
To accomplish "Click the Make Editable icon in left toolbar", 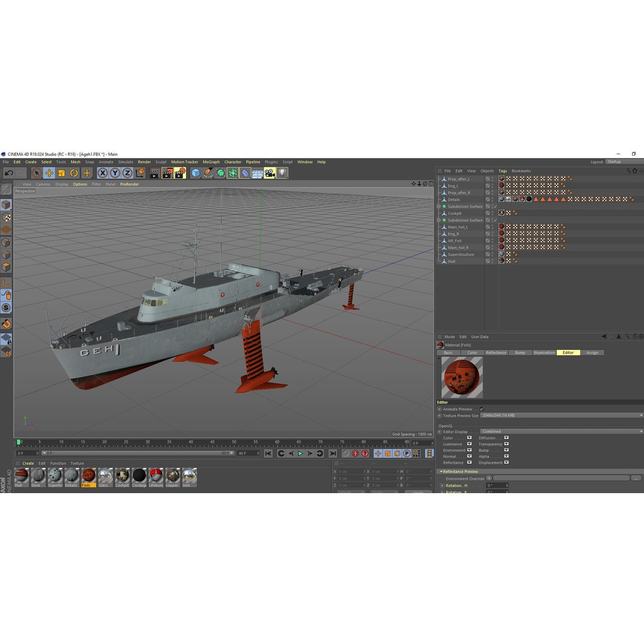I will click(6, 189).
